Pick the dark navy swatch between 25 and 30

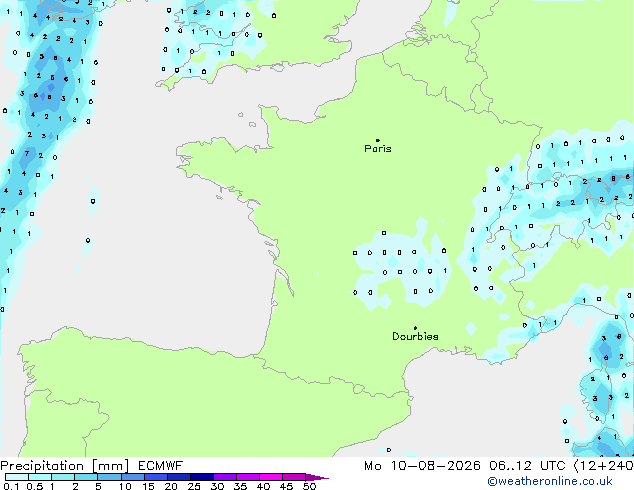coord(202,477)
